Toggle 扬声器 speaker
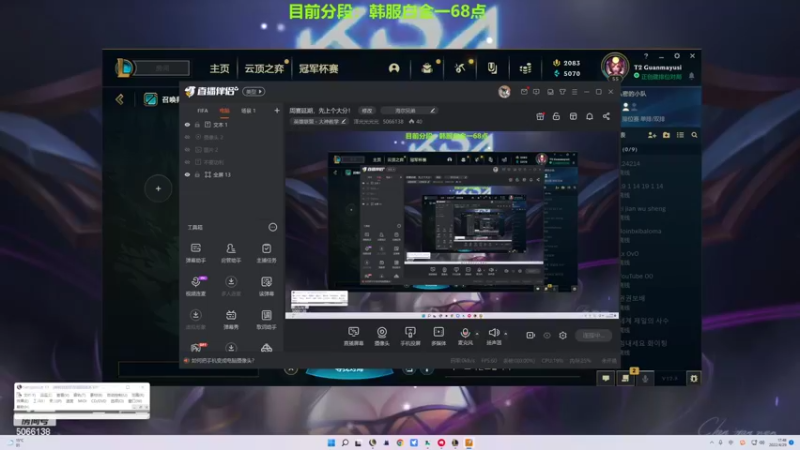Screen dimensions: 800x450 [x=493, y=336]
